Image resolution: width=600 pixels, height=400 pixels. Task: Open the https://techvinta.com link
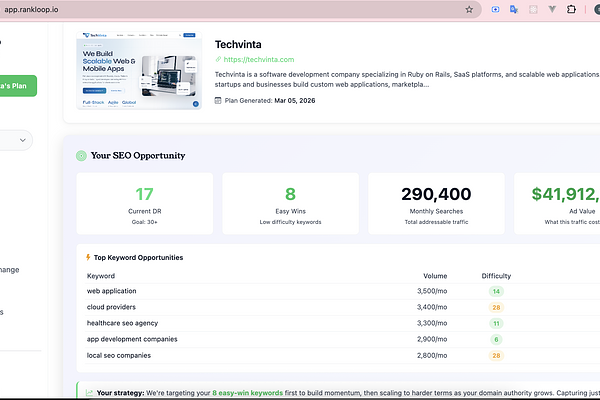259,60
